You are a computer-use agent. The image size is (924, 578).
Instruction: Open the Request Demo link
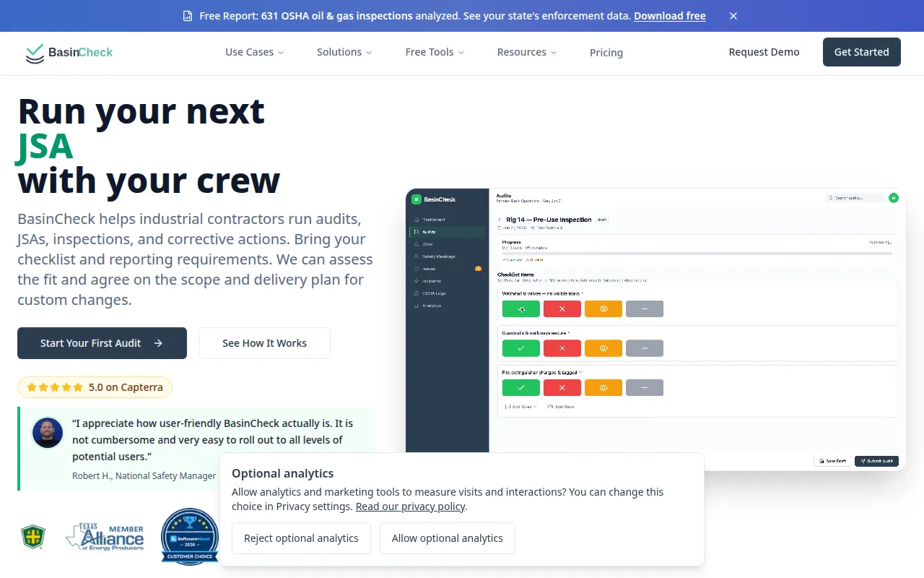[764, 52]
